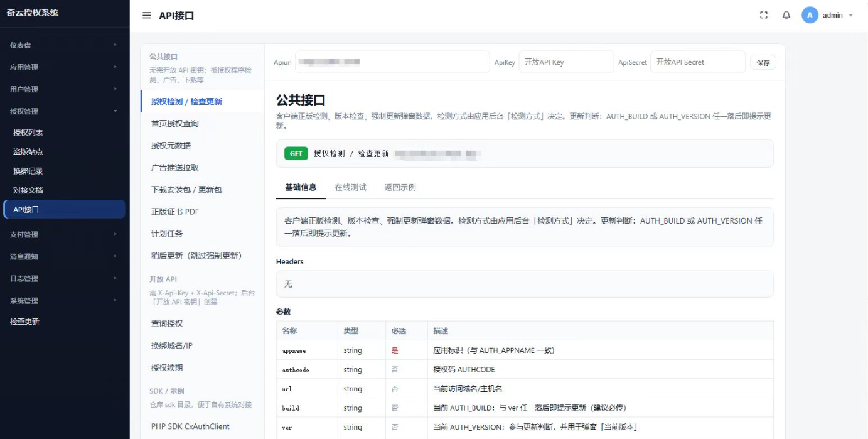Select 稍后更新（跳过强制更新）in API list

click(202, 256)
